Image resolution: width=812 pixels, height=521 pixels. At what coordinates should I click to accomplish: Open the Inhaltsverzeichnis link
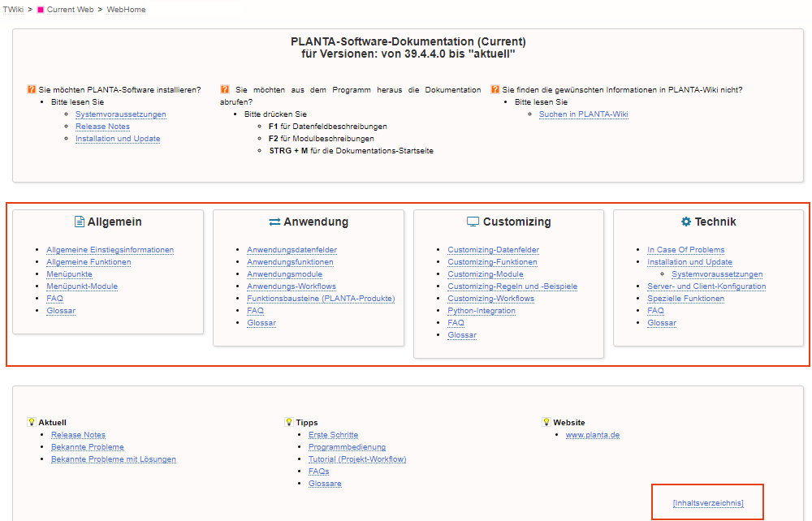pyautogui.click(x=707, y=503)
